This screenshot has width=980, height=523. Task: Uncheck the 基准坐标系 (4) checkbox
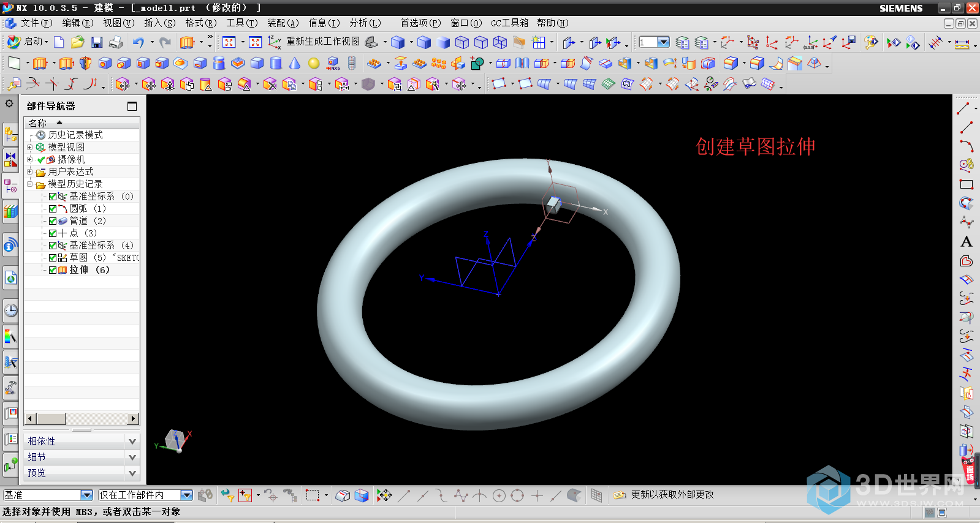coord(53,246)
